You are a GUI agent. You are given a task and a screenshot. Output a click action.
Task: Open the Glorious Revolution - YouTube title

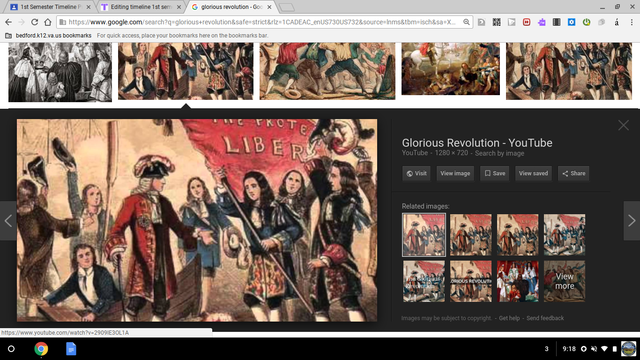(477, 143)
